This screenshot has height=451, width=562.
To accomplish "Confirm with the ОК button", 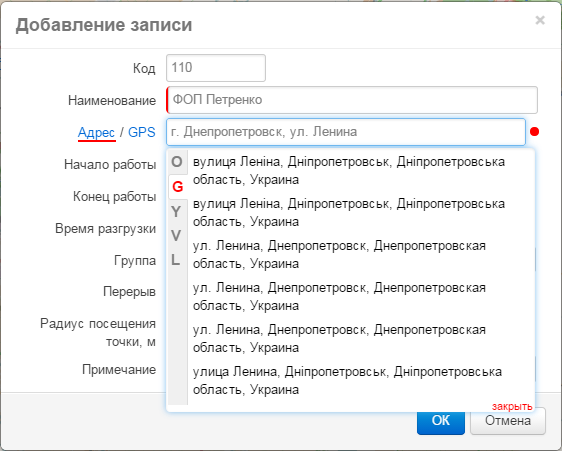I will point(441,421).
